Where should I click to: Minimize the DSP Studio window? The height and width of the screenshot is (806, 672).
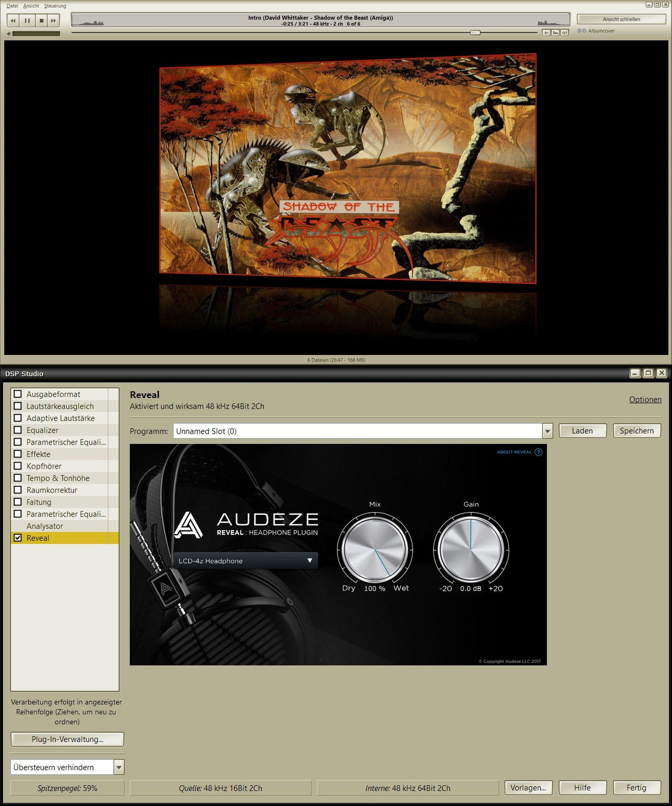pyautogui.click(x=635, y=373)
